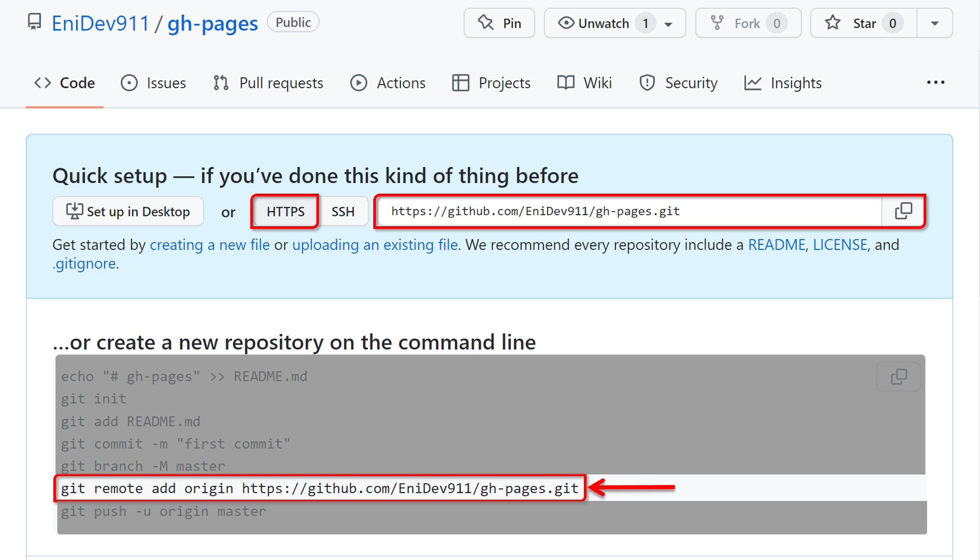Copy the command line setup commands
980x560 pixels.
899,377
